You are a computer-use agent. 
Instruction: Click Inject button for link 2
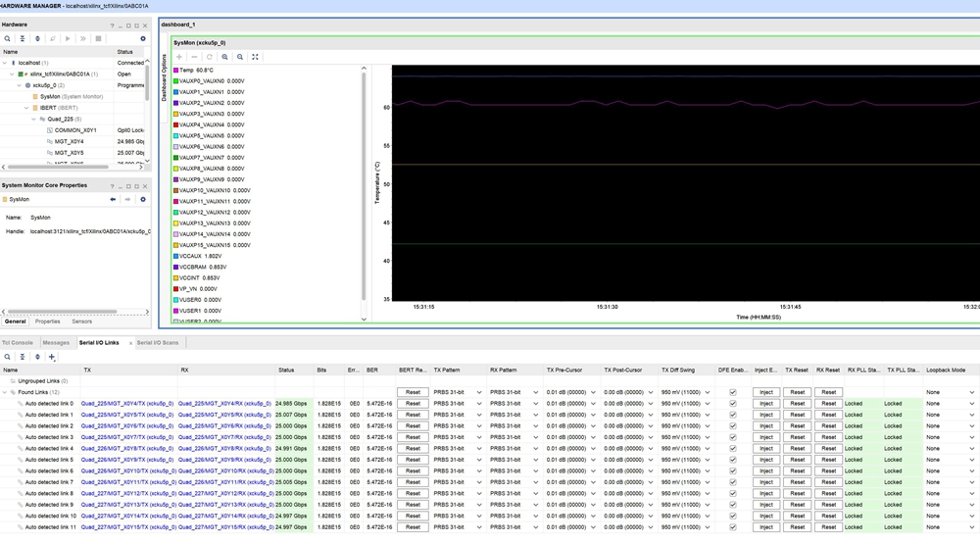(x=765, y=425)
